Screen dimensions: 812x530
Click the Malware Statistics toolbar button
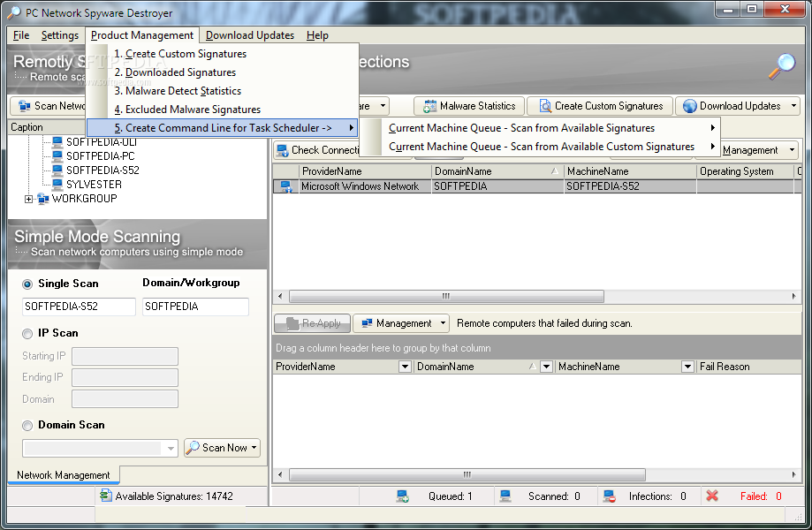click(469, 106)
